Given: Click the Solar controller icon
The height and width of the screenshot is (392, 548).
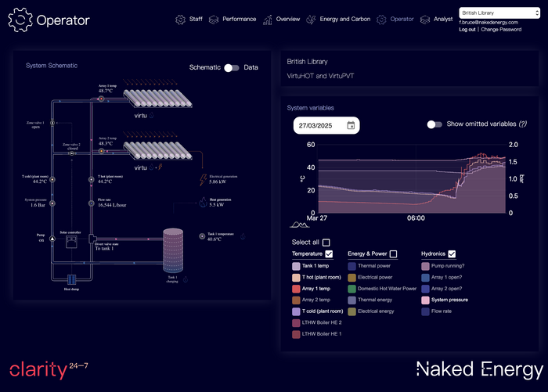Looking at the screenshot, I should click(x=72, y=242).
